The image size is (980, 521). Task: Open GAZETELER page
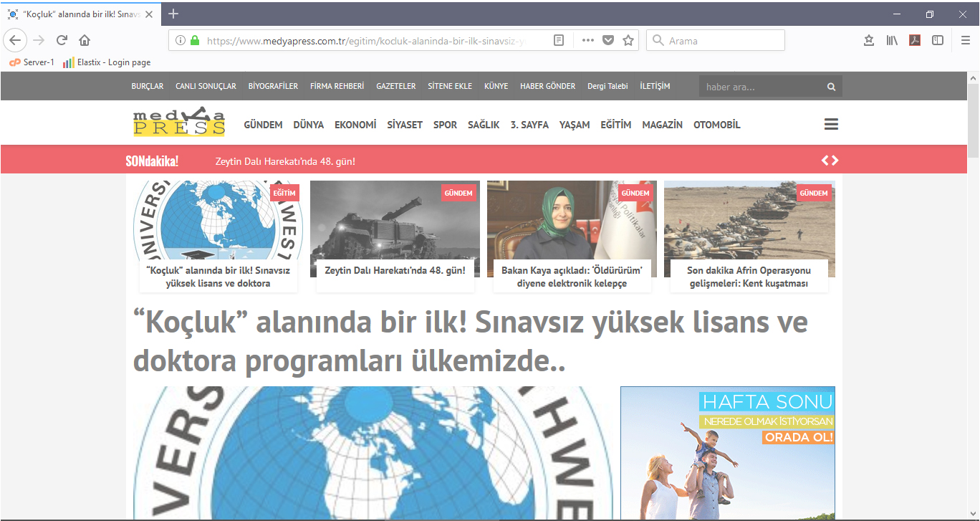pos(396,86)
